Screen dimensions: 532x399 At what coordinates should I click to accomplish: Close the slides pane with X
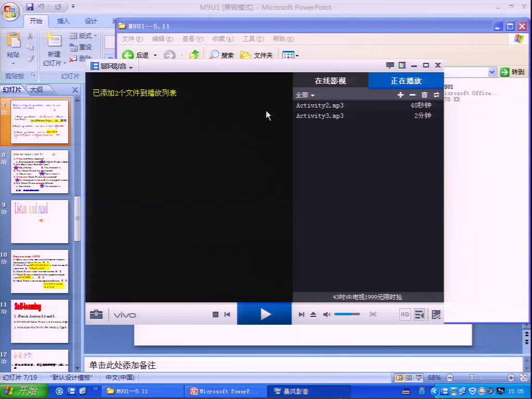point(75,90)
